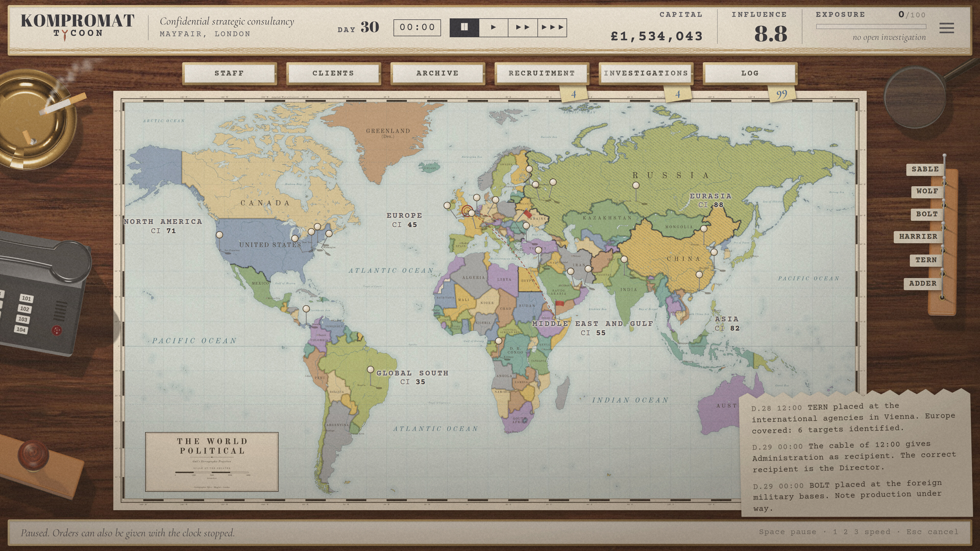The image size is (980, 551).
Task: Click the map pin in Brazil
Action: (370, 369)
